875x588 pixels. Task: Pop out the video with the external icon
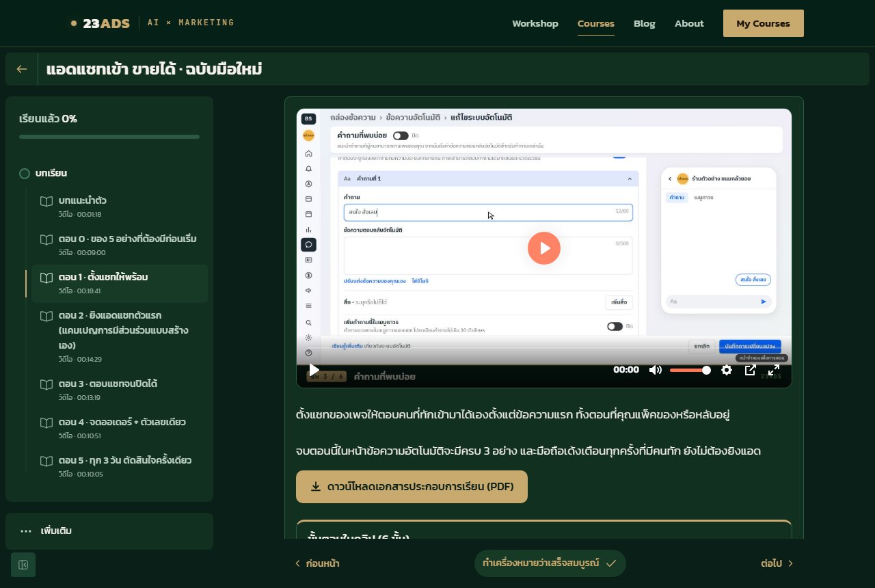tap(750, 370)
